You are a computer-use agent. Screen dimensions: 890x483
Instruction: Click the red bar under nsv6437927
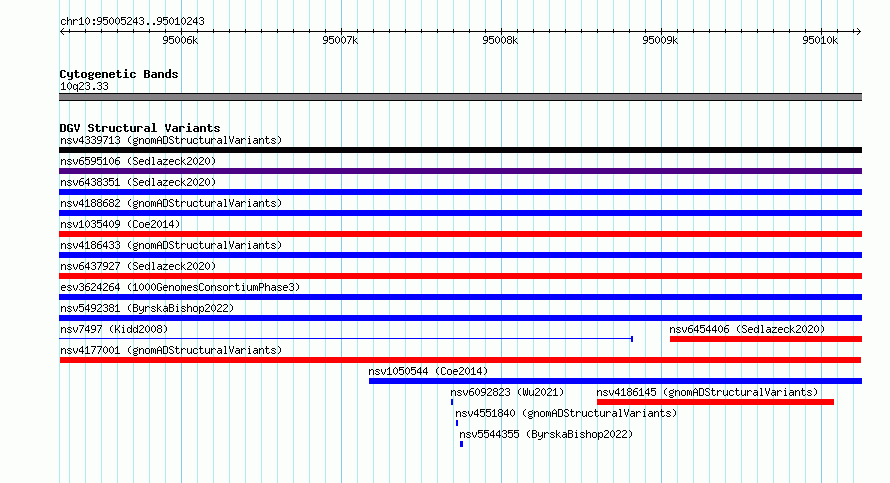[x=460, y=276]
